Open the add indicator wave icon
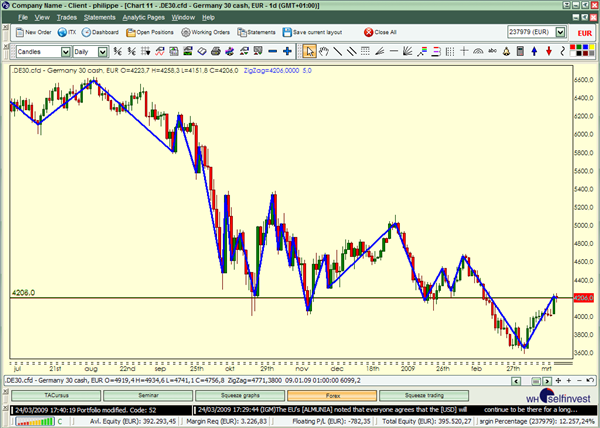The image size is (600, 428). (160, 51)
